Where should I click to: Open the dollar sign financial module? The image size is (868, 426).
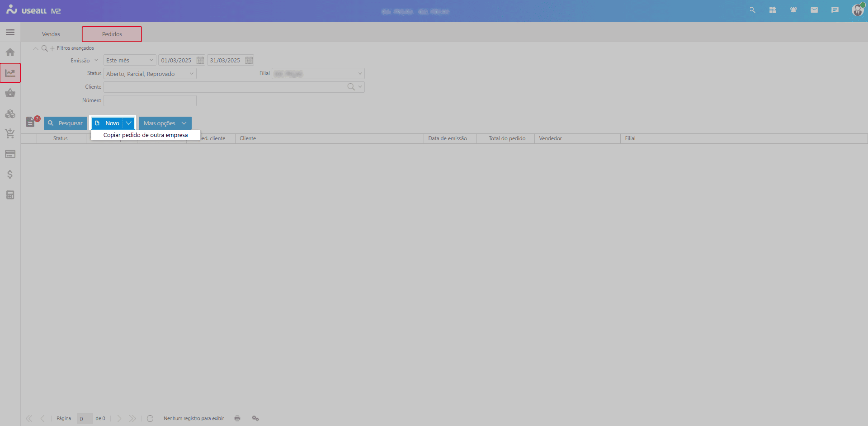(x=10, y=175)
